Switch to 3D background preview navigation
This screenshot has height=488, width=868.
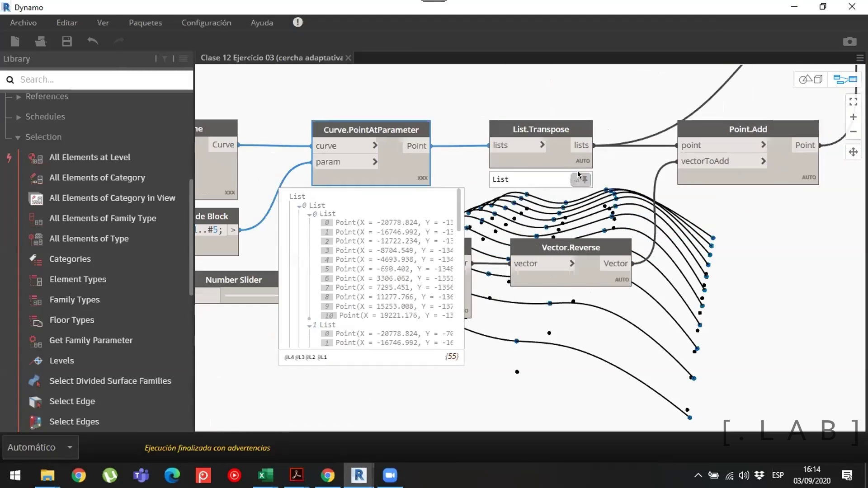(810, 80)
